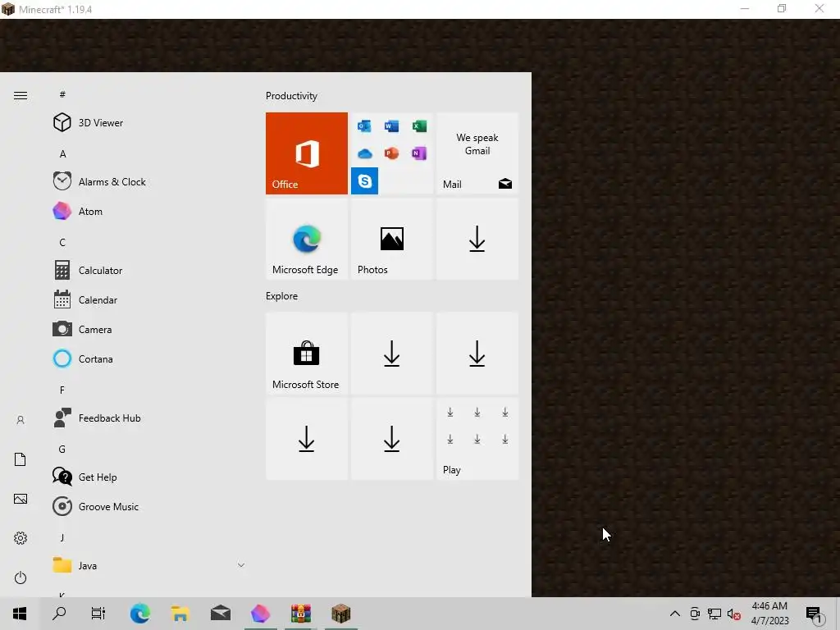This screenshot has height=630, width=840.
Task: Open Mail from the taskbar
Action: 221,614
